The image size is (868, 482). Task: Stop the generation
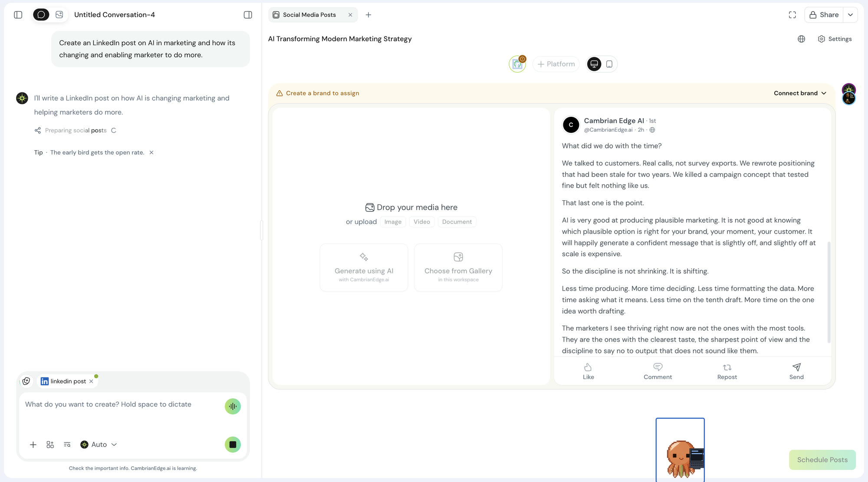tap(233, 445)
